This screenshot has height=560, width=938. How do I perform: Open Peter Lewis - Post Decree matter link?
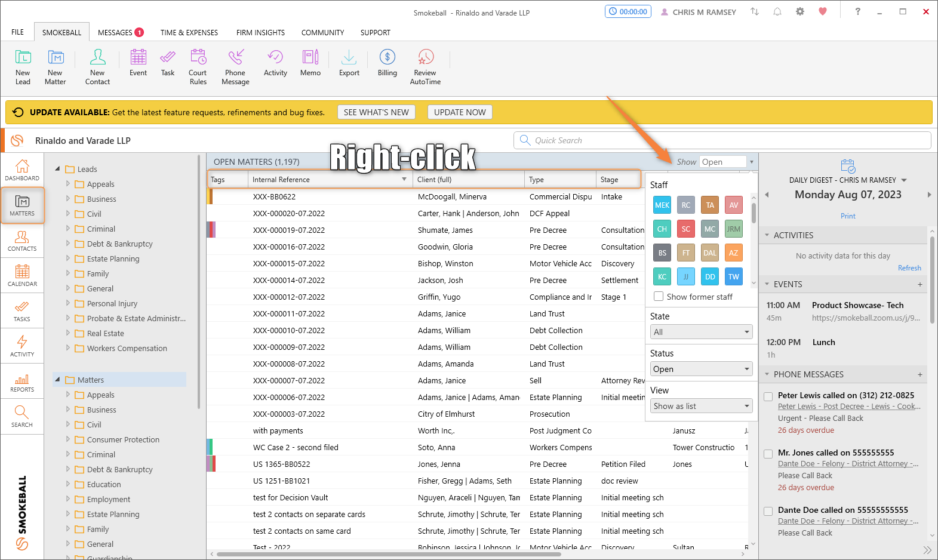tap(849, 407)
